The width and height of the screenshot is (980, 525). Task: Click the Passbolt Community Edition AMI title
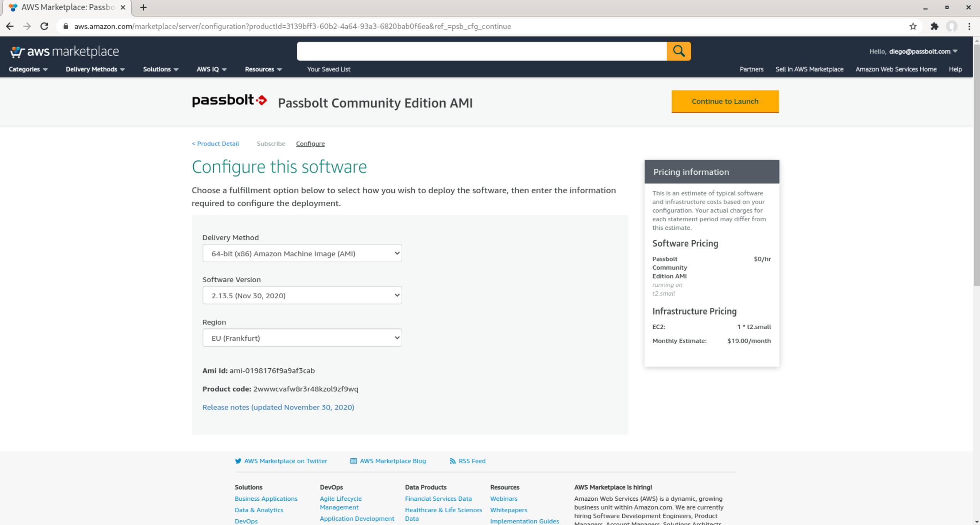[375, 103]
